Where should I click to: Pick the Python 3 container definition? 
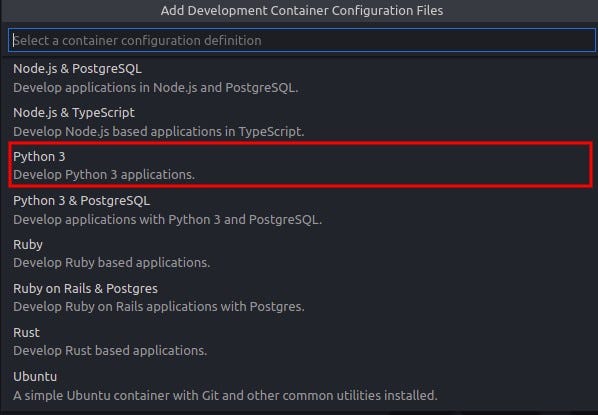click(x=299, y=166)
